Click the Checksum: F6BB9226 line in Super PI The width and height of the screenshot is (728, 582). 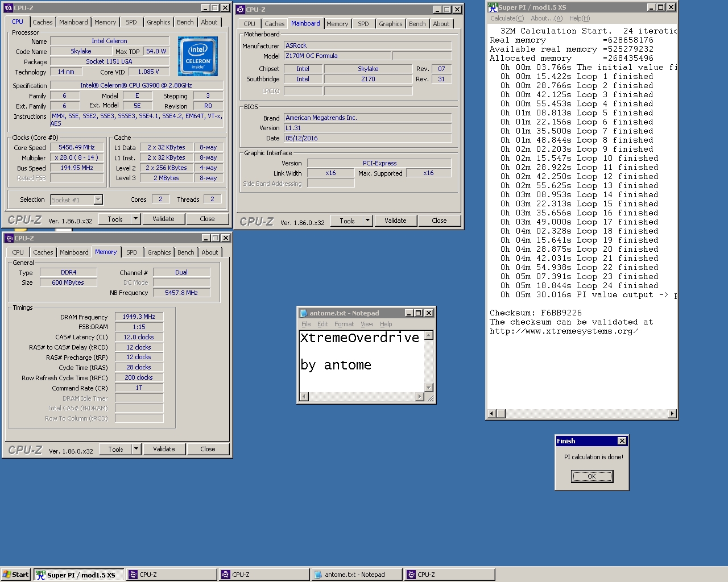coord(536,313)
